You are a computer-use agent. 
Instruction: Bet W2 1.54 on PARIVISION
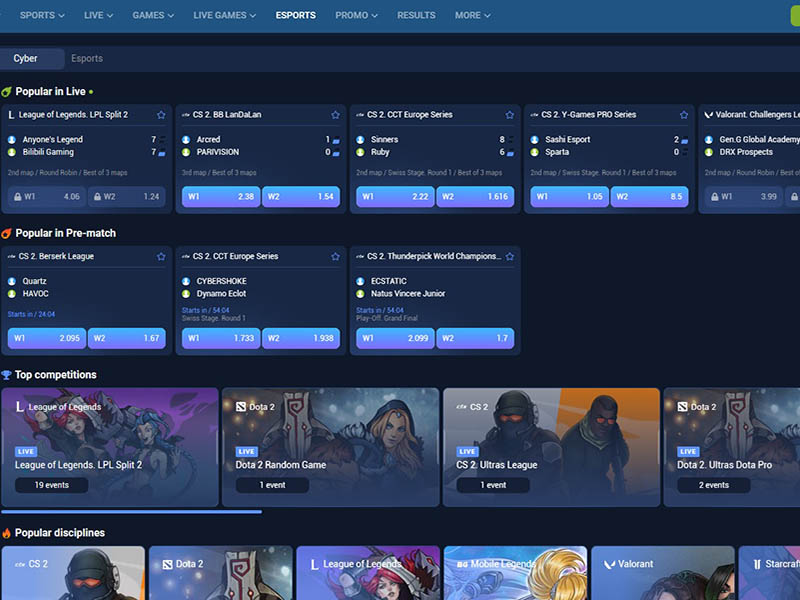point(301,196)
